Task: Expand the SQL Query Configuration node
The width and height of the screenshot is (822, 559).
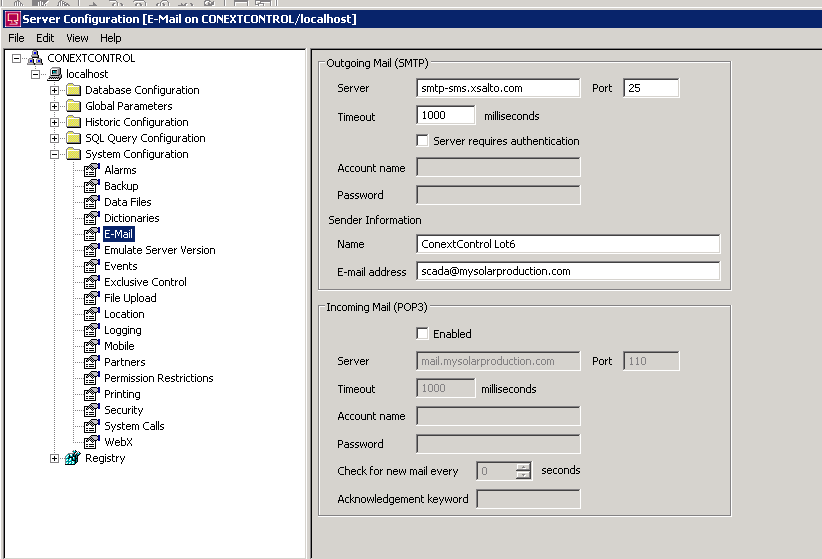Action: point(55,138)
